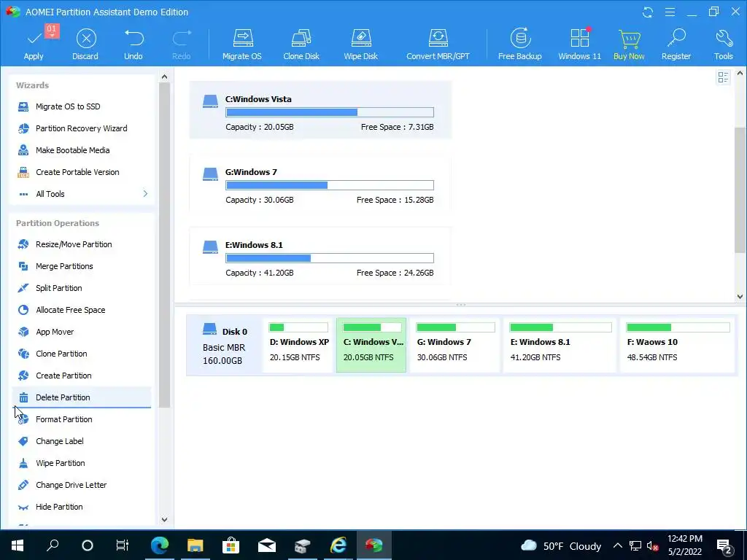This screenshot has height=560, width=747.
Task: Choose Delete Partition
Action: point(82,397)
